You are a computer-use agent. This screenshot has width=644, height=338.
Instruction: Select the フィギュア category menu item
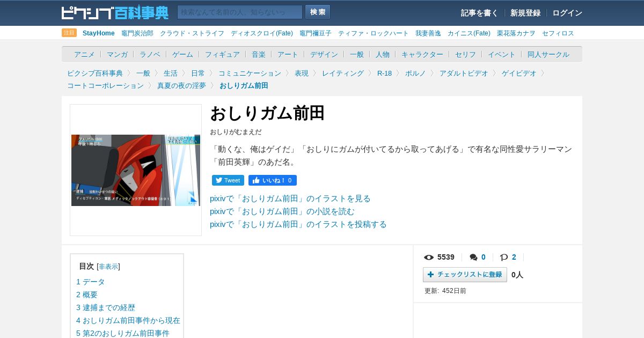click(222, 54)
